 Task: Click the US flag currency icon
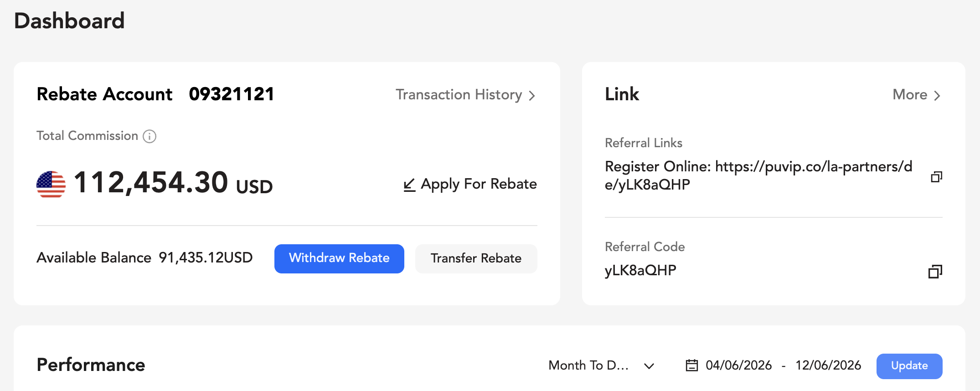click(51, 184)
